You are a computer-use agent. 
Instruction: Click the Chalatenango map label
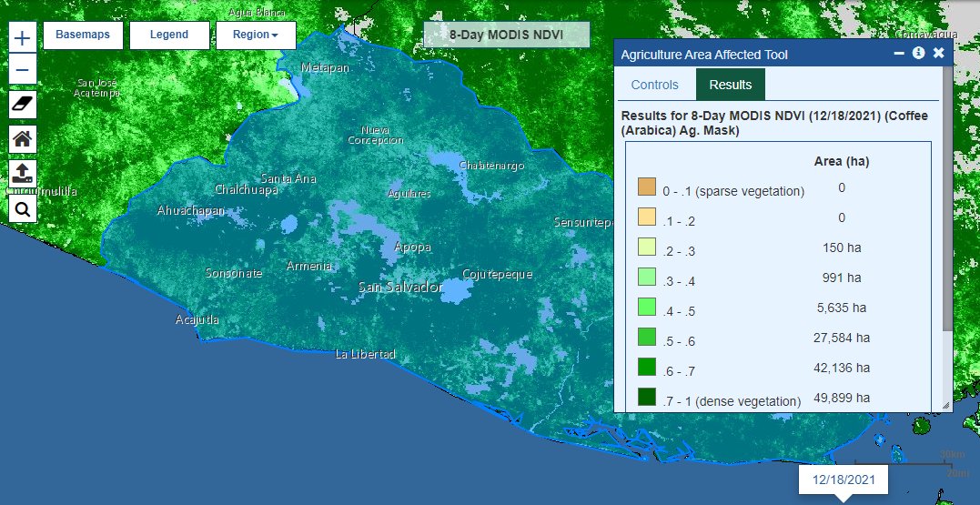pos(492,166)
